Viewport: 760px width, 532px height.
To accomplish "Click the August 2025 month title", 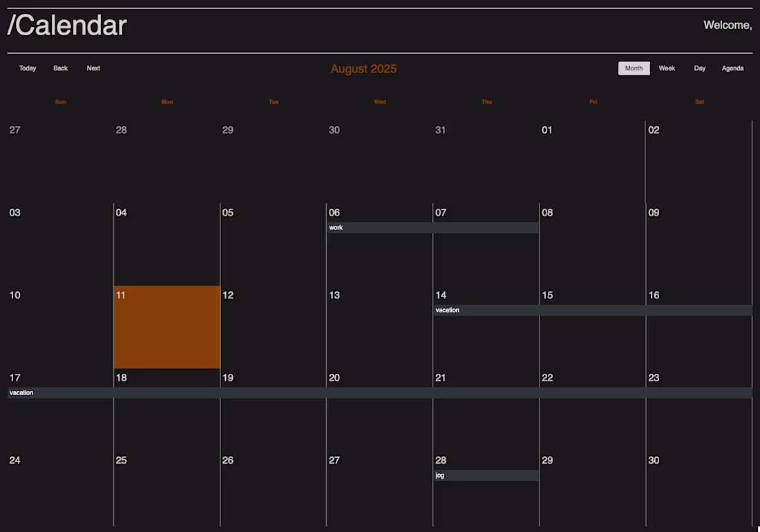I will pyautogui.click(x=363, y=68).
